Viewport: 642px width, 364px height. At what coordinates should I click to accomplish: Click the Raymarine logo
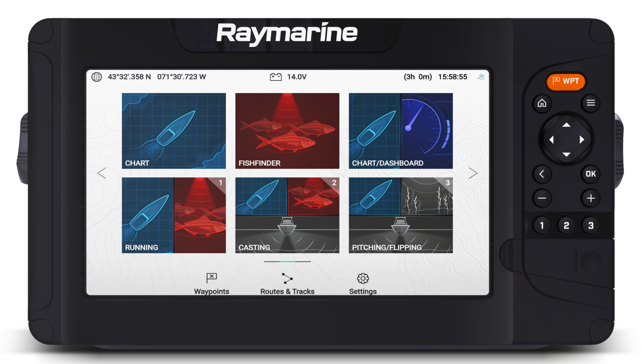click(287, 34)
